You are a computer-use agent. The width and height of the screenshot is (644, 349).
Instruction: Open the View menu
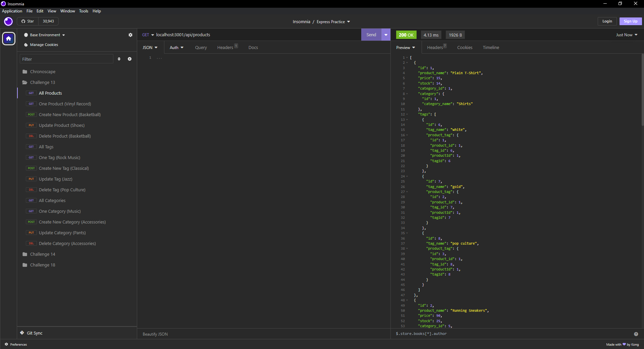[52, 11]
